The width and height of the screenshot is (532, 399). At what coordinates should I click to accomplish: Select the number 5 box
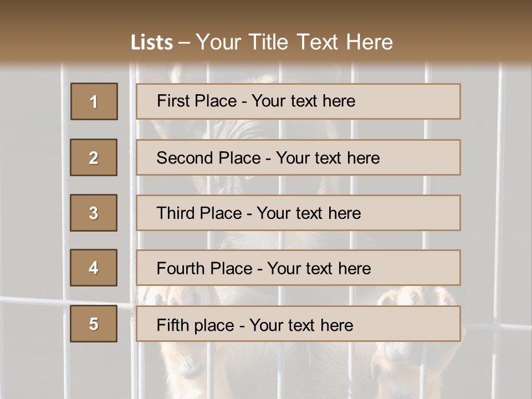click(94, 324)
